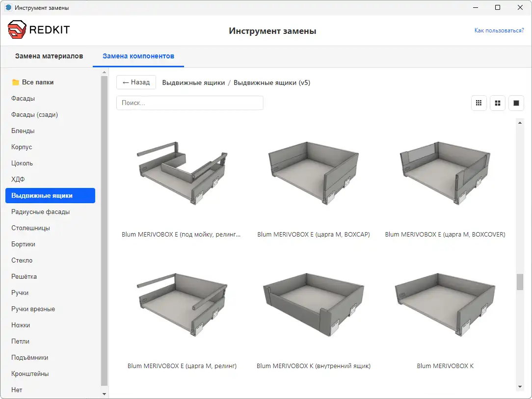Open the Корпус folder
This screenshot has height=399, width=532.
pos(50,147)
